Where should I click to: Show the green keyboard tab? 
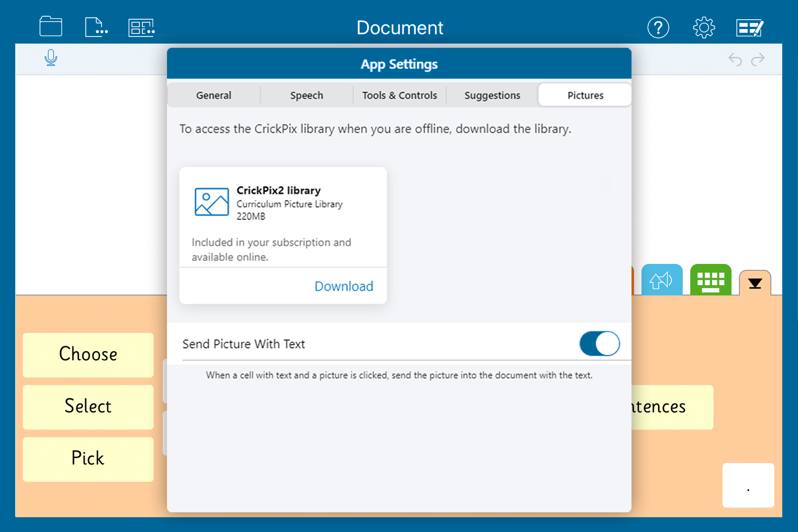coord(710,280)
